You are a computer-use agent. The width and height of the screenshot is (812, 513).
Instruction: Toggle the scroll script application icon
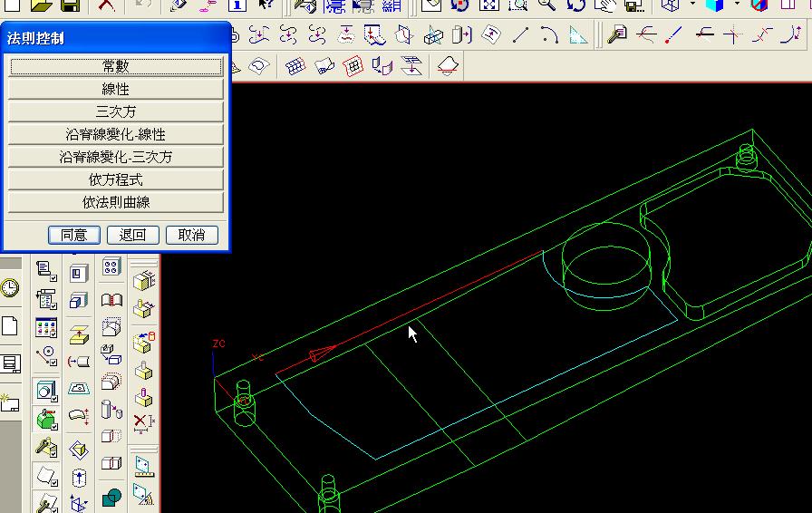tap(46, 271)
